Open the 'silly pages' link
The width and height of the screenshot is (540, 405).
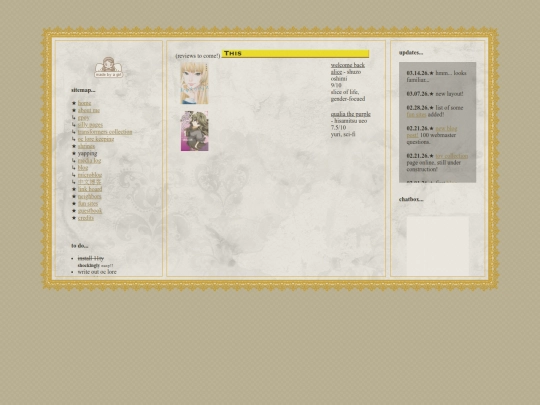coord(90,125)
